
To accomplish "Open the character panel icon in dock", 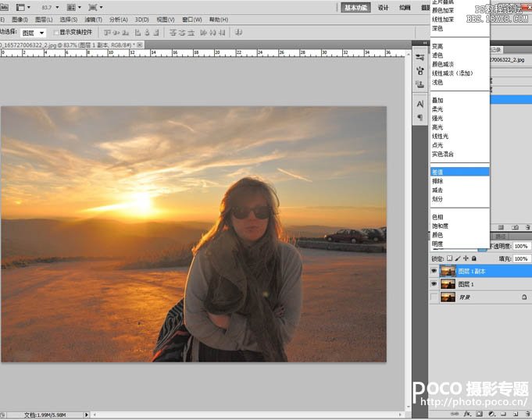I will click(x=420, y=104).
